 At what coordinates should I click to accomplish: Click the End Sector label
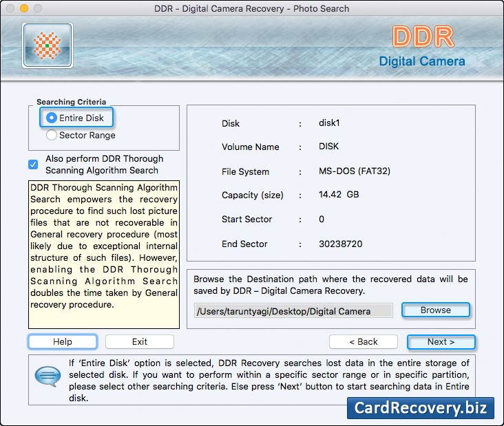pos(244,244)
